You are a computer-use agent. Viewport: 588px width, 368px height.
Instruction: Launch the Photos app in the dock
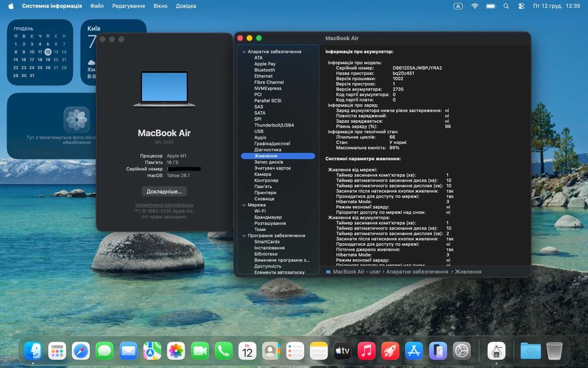coord(176,352)
